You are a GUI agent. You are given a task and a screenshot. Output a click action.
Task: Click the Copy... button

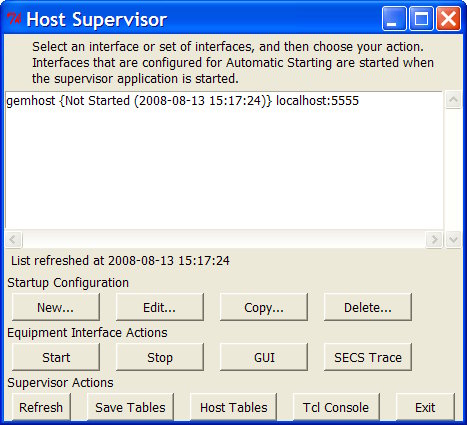264,307
